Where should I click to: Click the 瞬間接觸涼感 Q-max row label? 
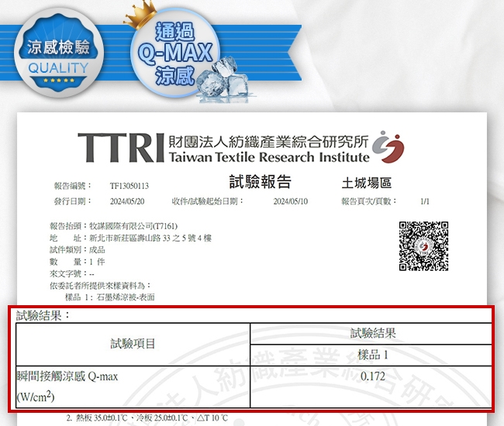pyautogui.click(x=67, y=377)
